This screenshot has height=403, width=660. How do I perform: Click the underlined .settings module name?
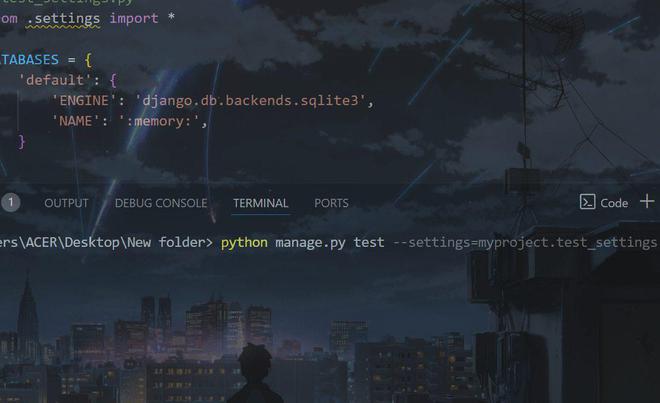pyautogui.click(x=63, y=19)
